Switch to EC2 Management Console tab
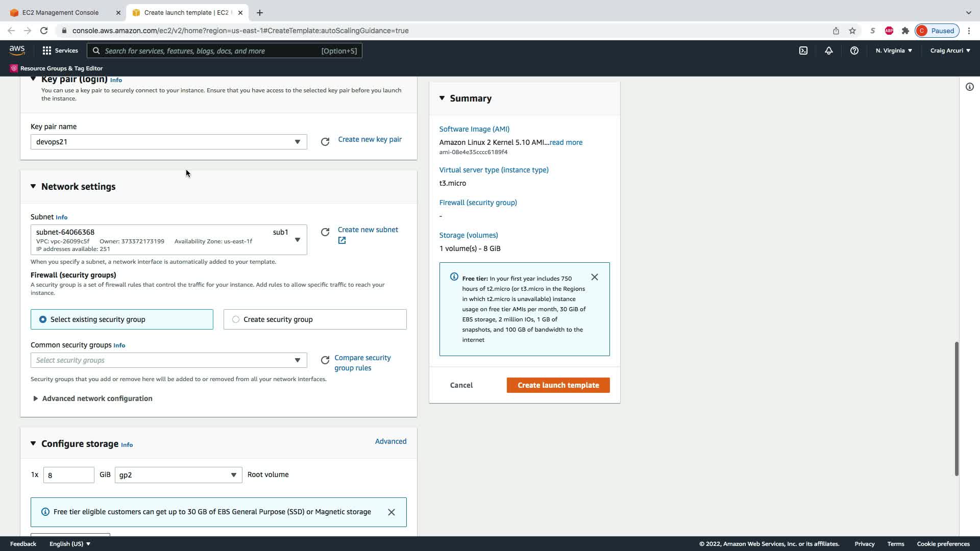Screen dimensions: 980x551 click(x=60, y=13)
